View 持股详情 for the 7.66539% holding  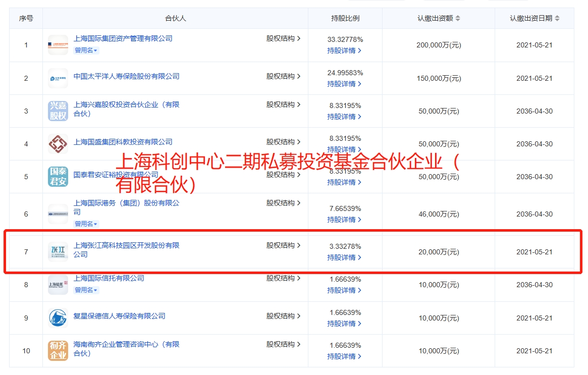click(344, 220)
